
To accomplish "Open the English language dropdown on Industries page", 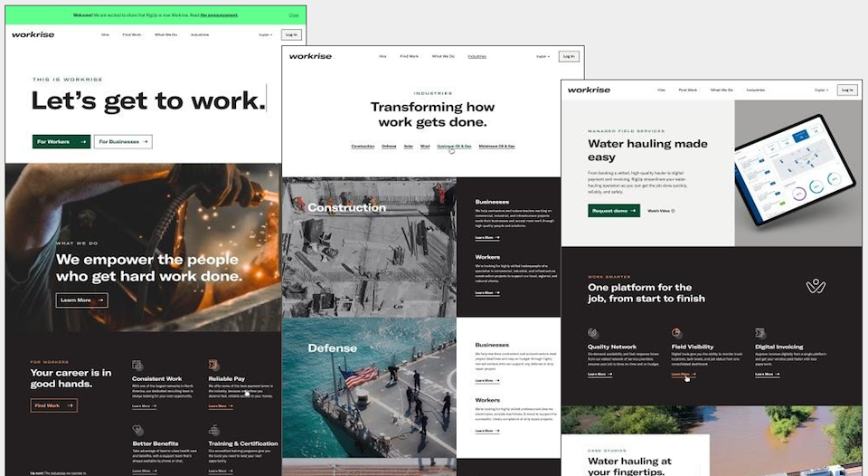I will click(543, 56).
